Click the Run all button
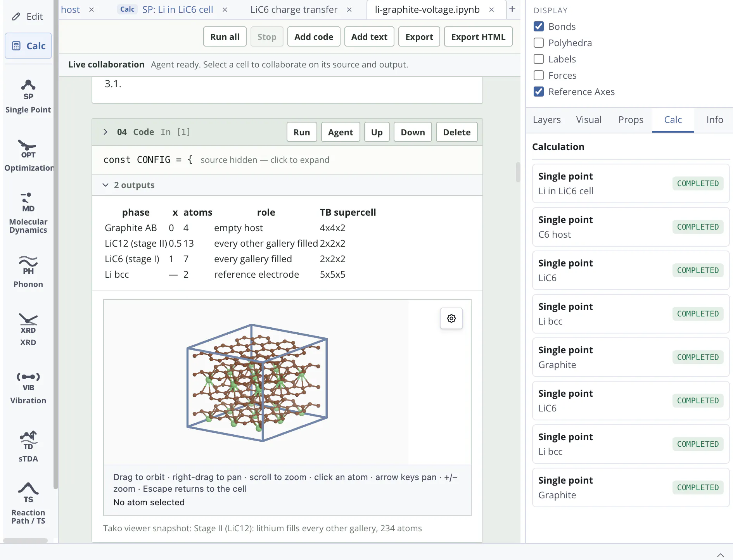The image size is (733, 560). click(225, 36)
